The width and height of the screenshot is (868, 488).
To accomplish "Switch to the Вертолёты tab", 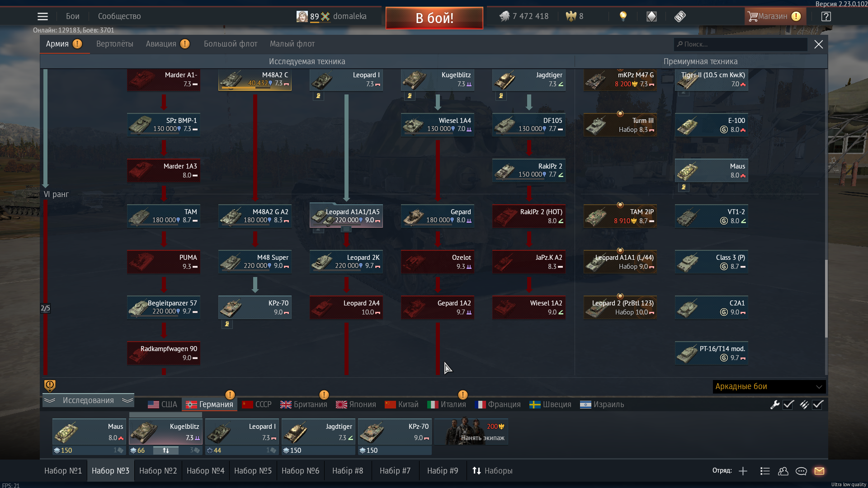I will 115,44.
